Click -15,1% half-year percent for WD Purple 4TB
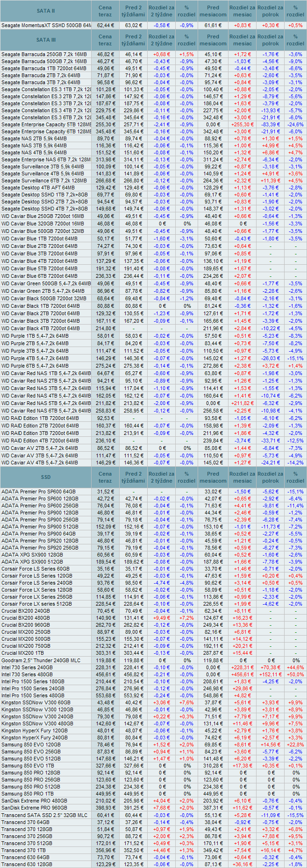 pos(295,358)
